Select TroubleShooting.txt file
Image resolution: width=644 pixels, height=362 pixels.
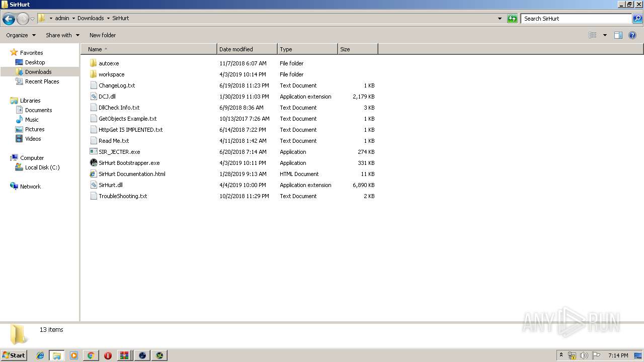pyautogui.click(x=123, y=196)
